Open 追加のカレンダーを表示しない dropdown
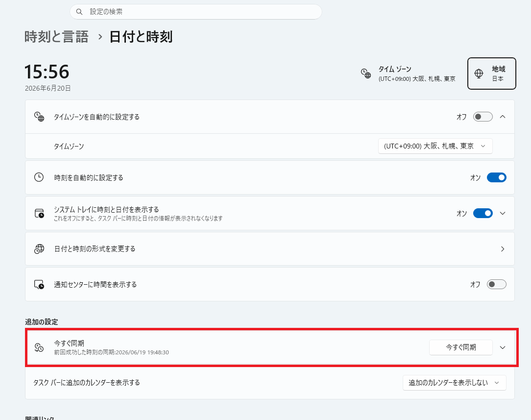The width and height of the screenshot is (531, 420). pos(455,383)
